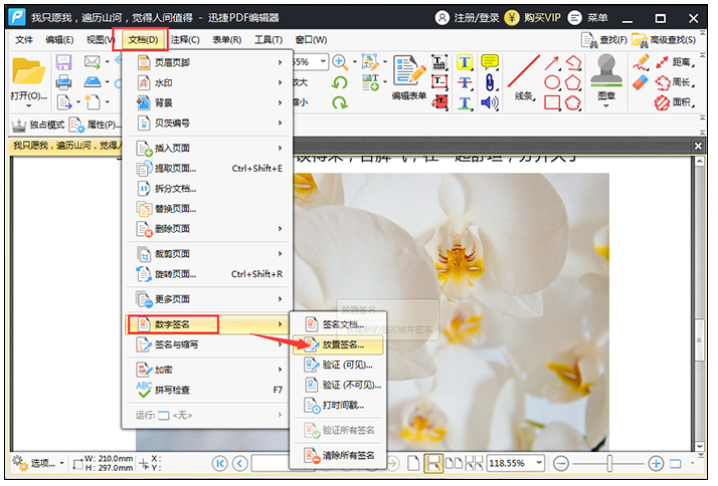Select the strikethrough text icon
This screenshot has width=718, height=486.
pyautogui.click(x=465, y=82)
